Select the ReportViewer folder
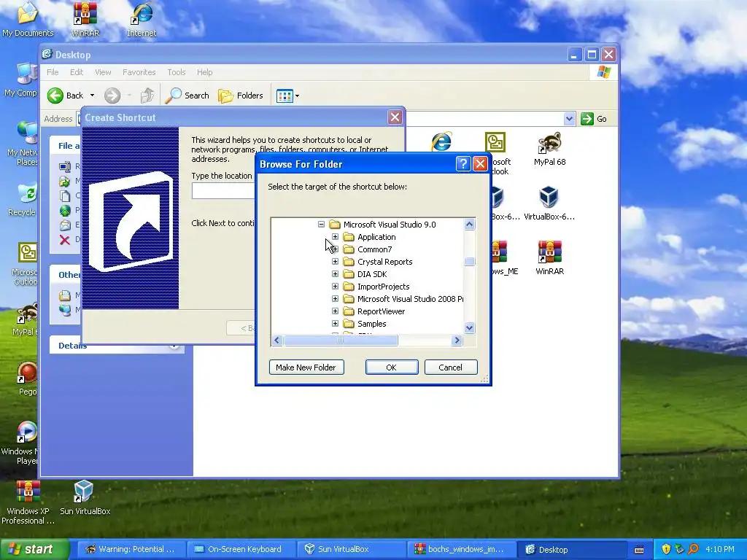Image resolution: width=747 pixels, height=560 pixels. (381, 311)
